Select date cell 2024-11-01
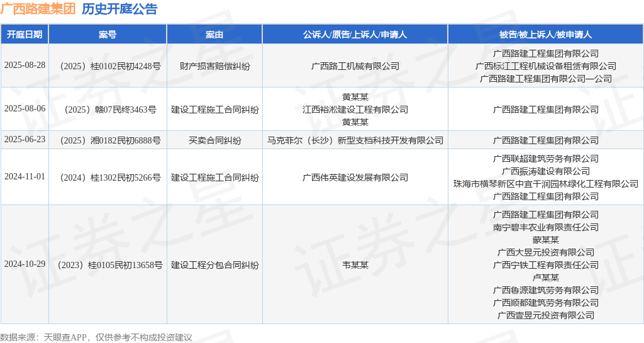This screenshot has height=343, width=644. 25,177
